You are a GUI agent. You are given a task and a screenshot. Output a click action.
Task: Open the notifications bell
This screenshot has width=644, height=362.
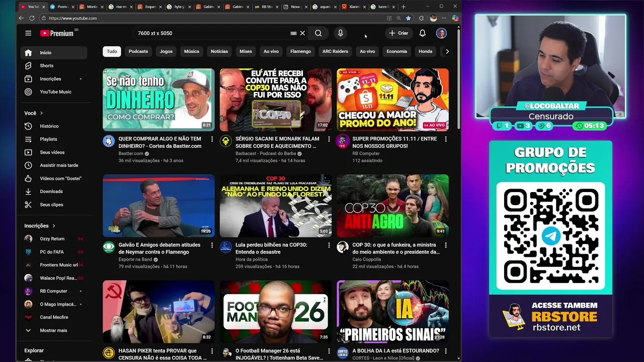[x=423, y=33]
